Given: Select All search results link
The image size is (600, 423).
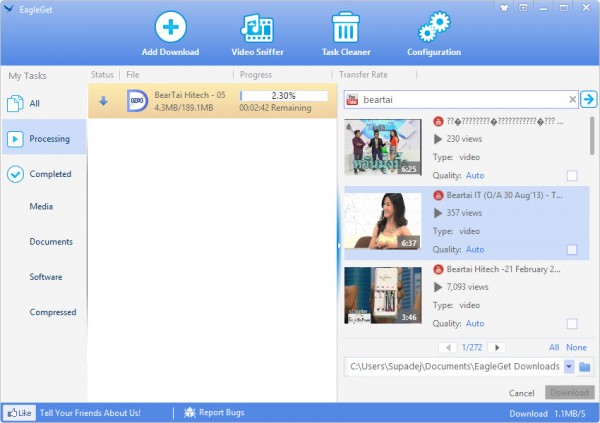Looking at the screenshot, I should point(554,347).
